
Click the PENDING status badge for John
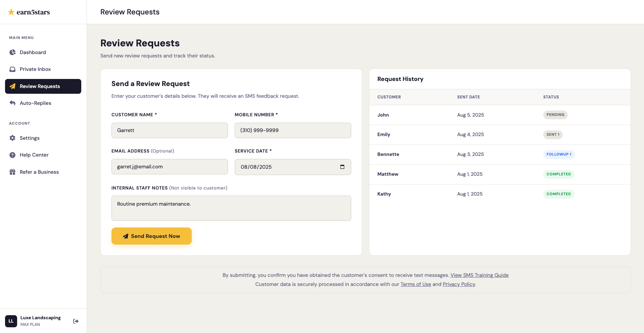pyautogui.click(x=555, y=115)
